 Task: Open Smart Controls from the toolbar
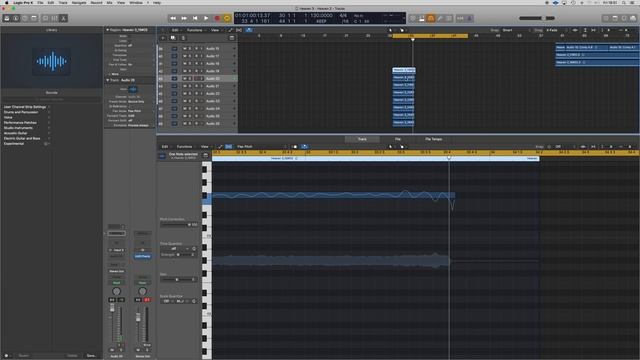(45, 18)
